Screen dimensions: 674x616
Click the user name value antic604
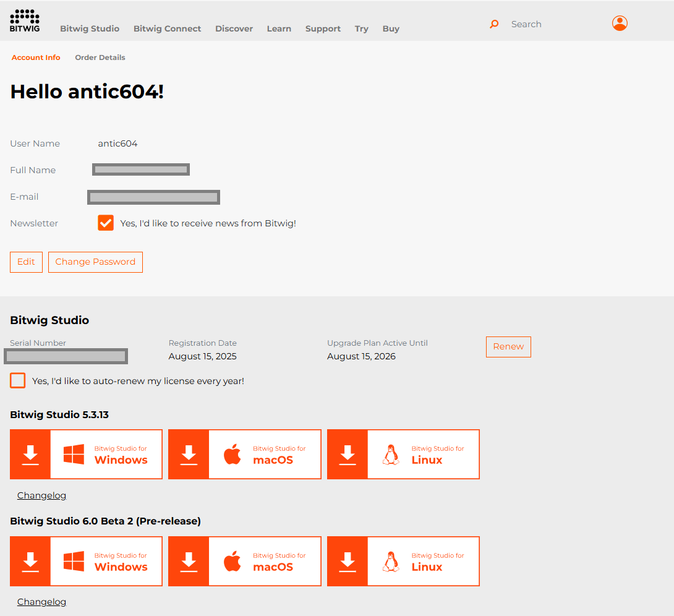coord(117,143)
